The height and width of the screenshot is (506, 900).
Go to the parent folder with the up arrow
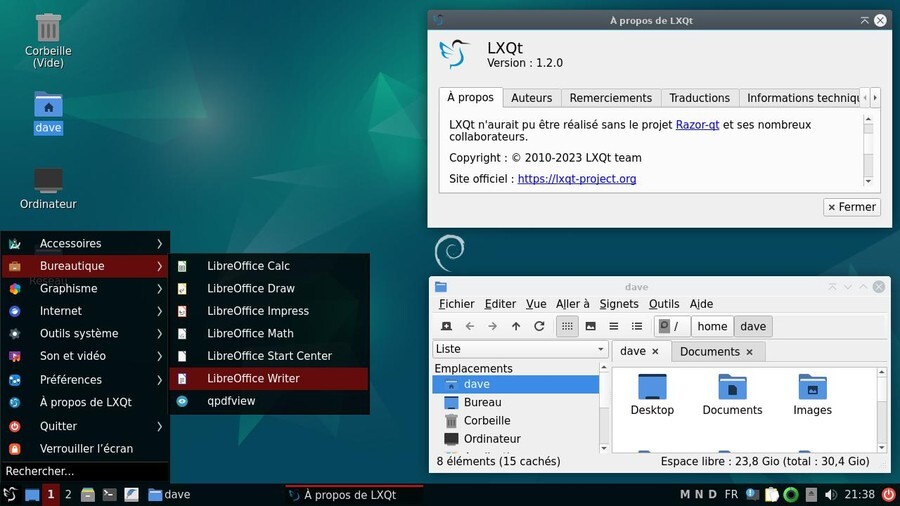(516, 326)
